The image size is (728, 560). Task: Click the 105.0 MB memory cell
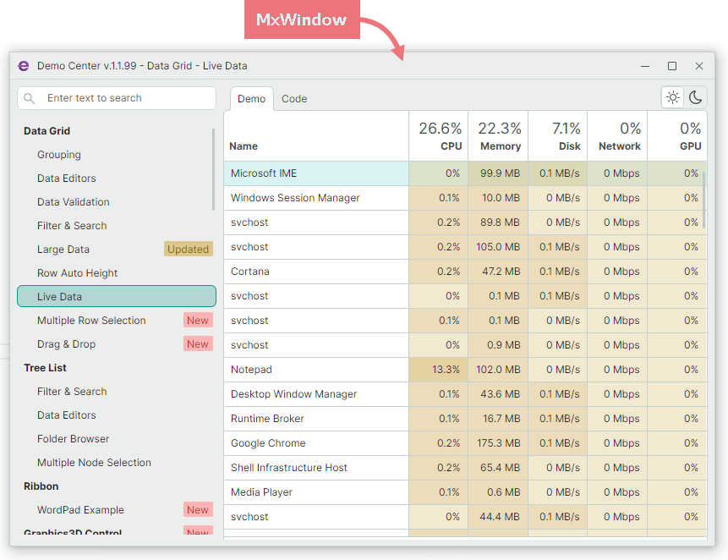point(498,247)
